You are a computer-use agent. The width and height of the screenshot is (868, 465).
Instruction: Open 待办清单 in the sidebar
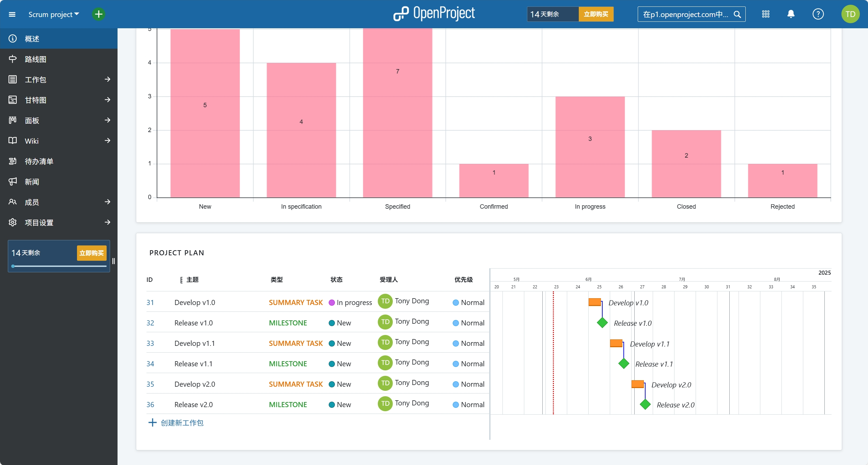point(59,161)
